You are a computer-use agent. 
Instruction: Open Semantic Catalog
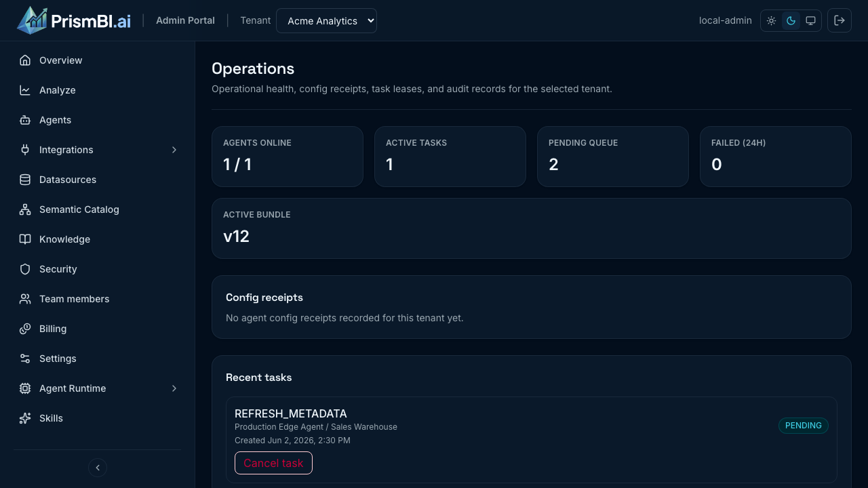pos(98,209)
